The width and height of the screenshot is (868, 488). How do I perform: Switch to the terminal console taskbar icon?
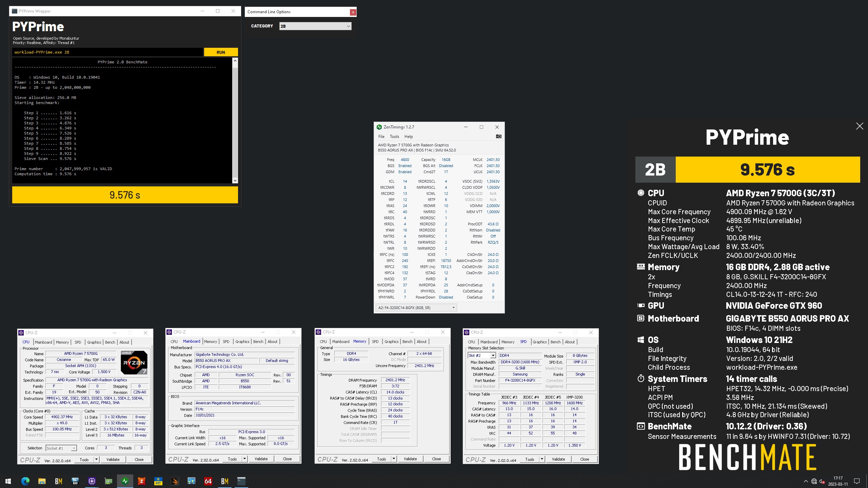241,481
